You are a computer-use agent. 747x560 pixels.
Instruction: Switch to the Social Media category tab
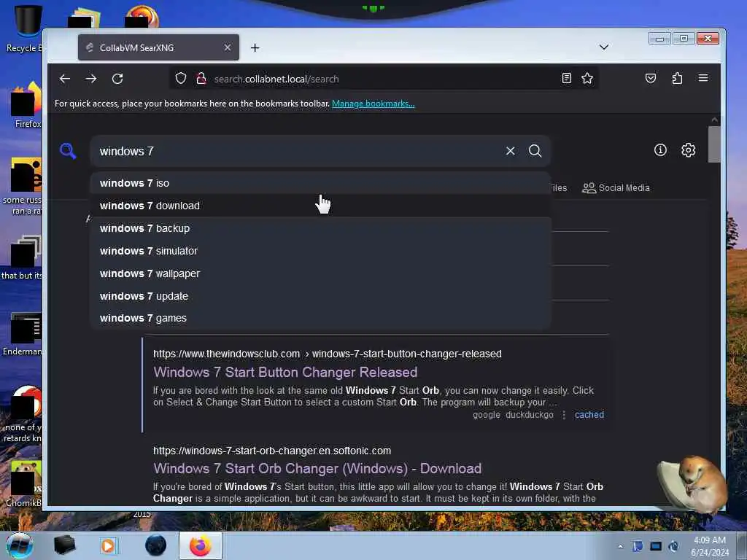coord(616,187)
